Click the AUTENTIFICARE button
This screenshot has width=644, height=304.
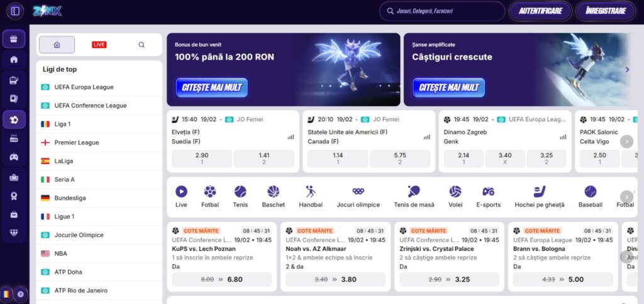point(540,11)
